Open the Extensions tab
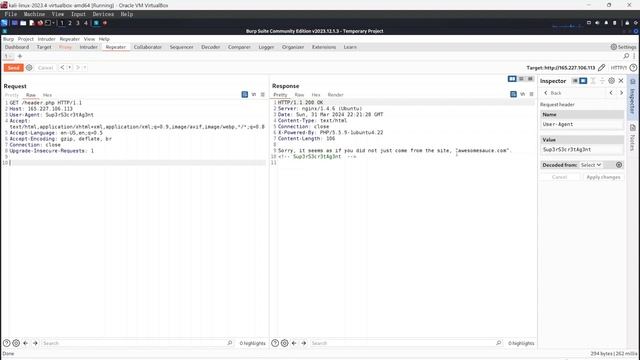The height and width of the screenshot is (360, 640). [x=324, y=47]
